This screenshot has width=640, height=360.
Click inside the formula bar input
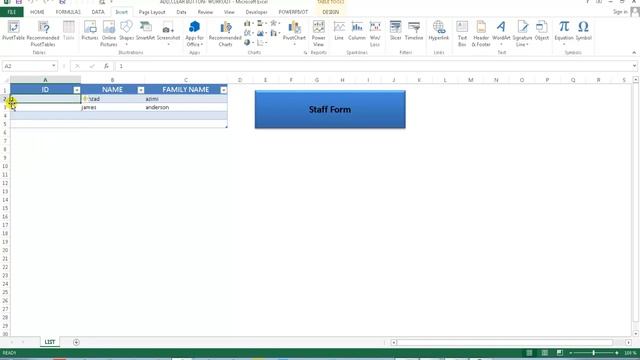coord(373,66)
